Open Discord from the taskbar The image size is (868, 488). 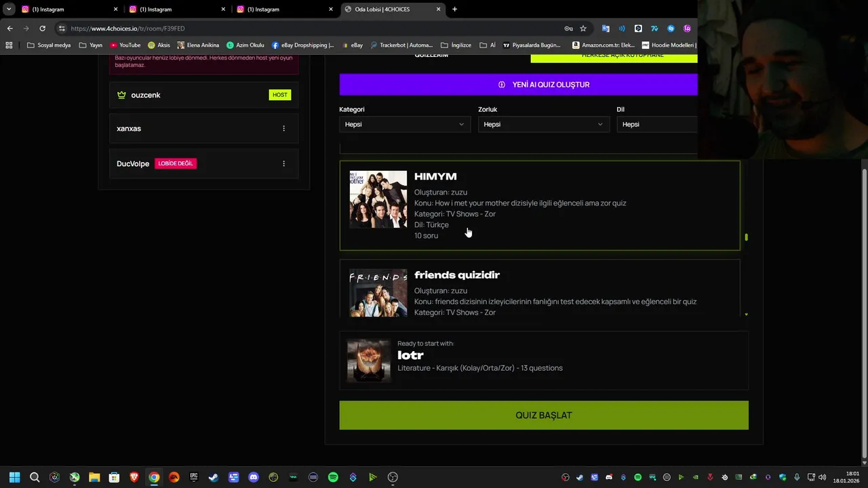(x=254, y=477)
